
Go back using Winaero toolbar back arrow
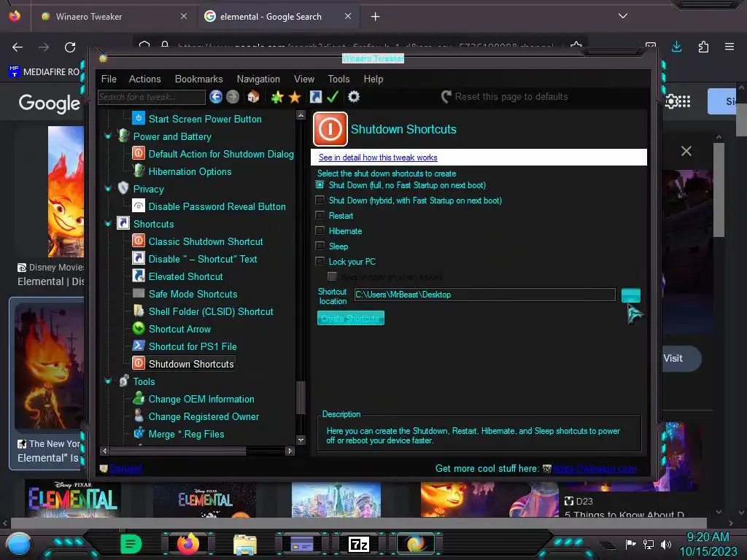(216, 97)
